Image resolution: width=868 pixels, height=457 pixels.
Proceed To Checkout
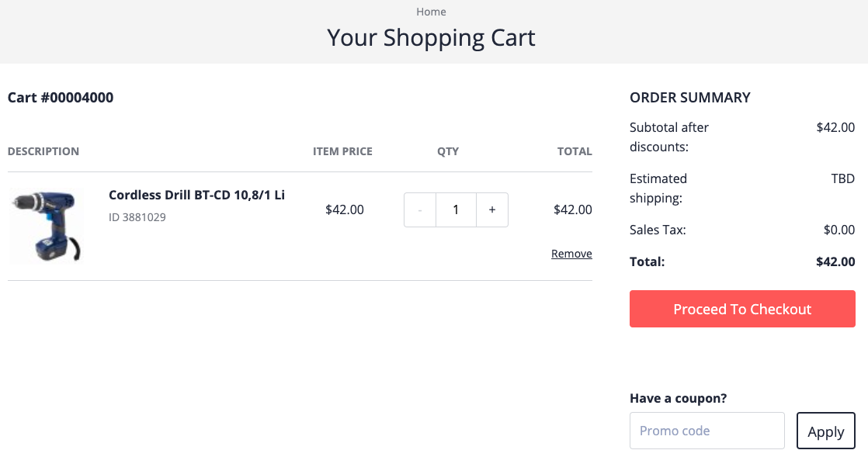[x=741, y=308]
